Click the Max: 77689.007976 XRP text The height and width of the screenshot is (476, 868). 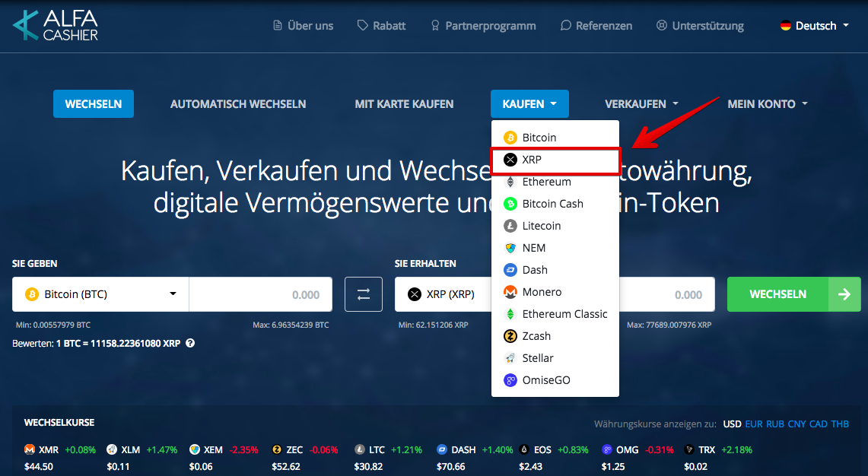pyautogui.click(x=669, y=325)
